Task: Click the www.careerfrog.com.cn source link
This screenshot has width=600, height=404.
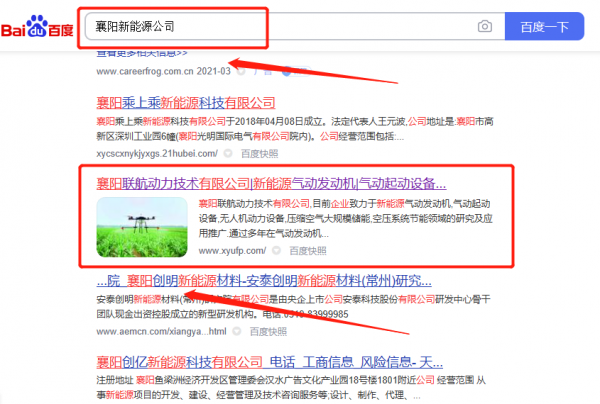Action: [x=147, y=71]
